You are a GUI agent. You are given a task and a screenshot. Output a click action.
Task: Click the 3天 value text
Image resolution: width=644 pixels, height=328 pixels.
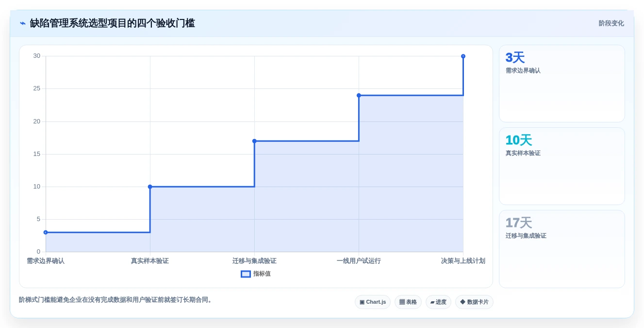pos(515,58)
